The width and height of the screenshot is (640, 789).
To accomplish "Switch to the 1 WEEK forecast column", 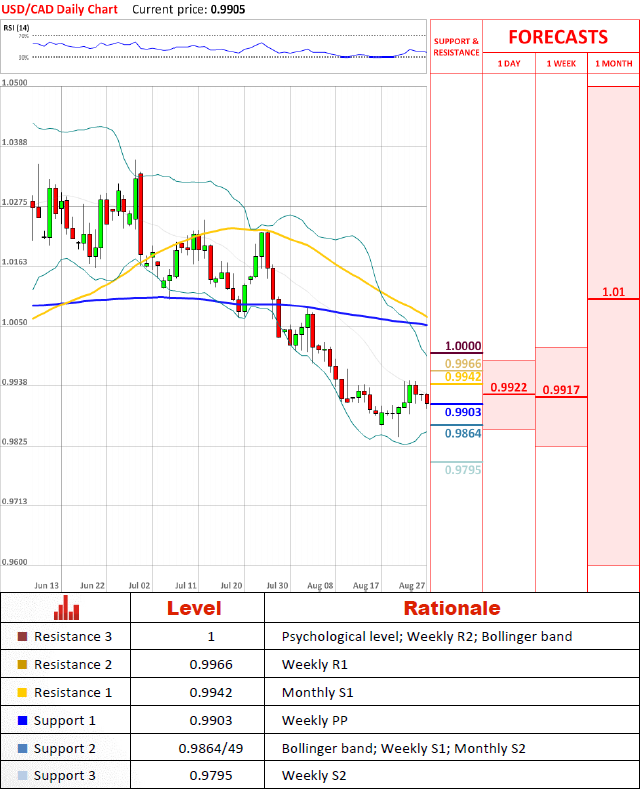I will (561, 64).
